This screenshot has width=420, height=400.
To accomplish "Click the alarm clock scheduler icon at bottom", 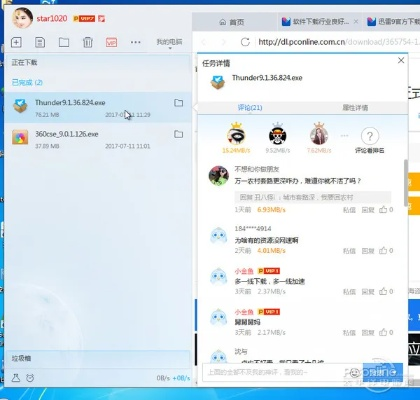I will (x=30, y=378).
